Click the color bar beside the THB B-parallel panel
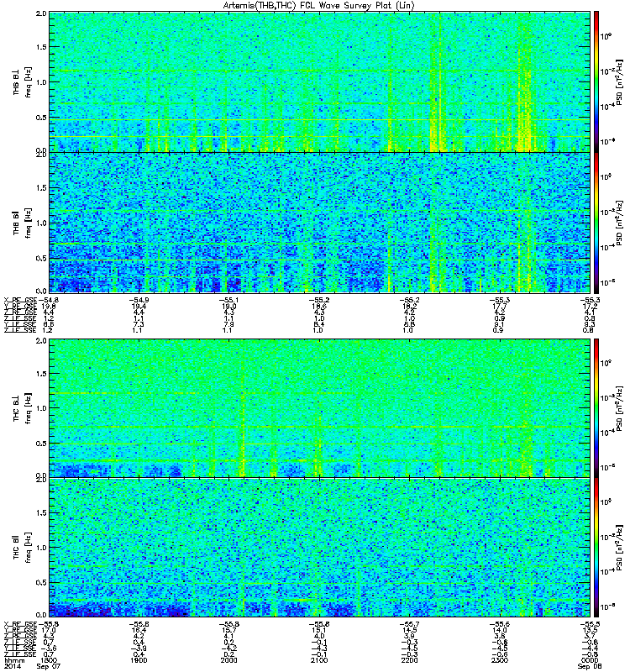Image resolution: width=630 pixels, height=672 pixels. 596,223
